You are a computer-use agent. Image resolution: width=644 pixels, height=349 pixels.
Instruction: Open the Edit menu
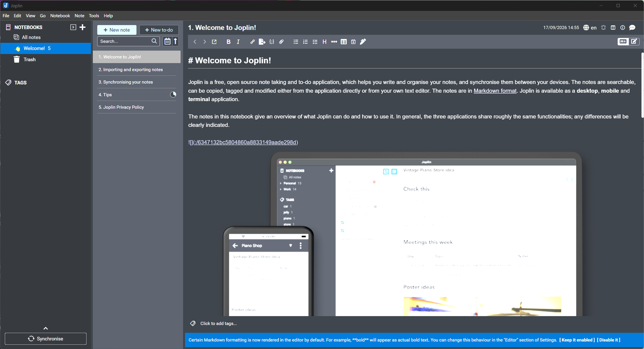pyautogui.click(x=18, y=16)
